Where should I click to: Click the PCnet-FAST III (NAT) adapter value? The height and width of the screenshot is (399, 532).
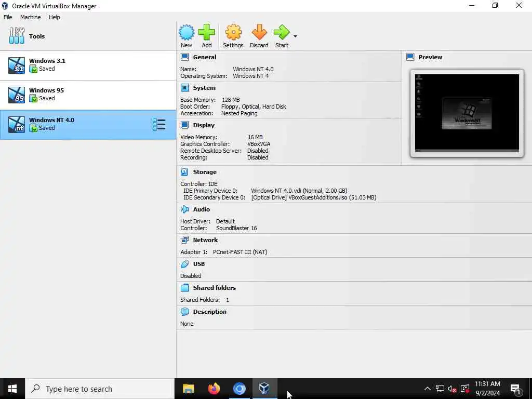tap(240, 252)
